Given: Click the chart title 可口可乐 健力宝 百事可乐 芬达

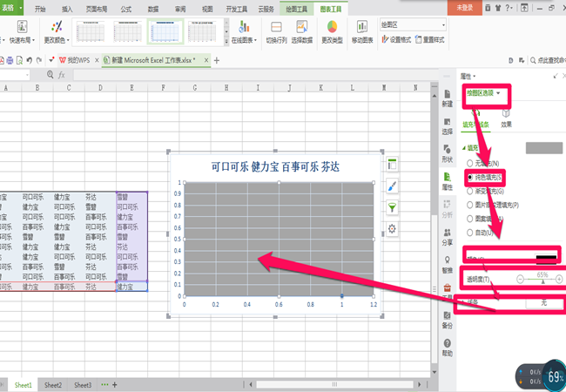Looking at the screenshot, I should (275, 167).
